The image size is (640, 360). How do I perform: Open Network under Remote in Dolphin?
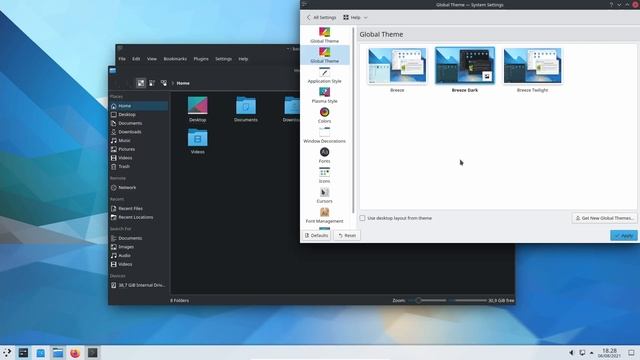(x=139, y=188)
